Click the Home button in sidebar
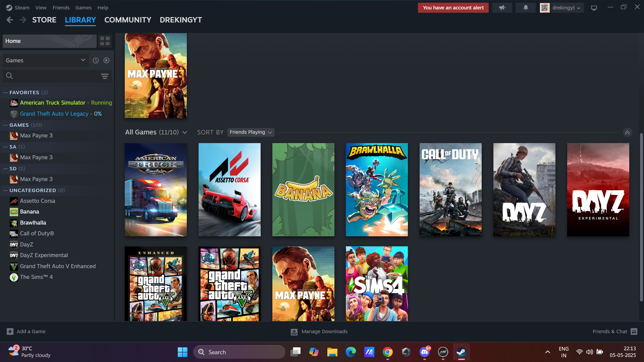644x362 pixels. point(50,41)
